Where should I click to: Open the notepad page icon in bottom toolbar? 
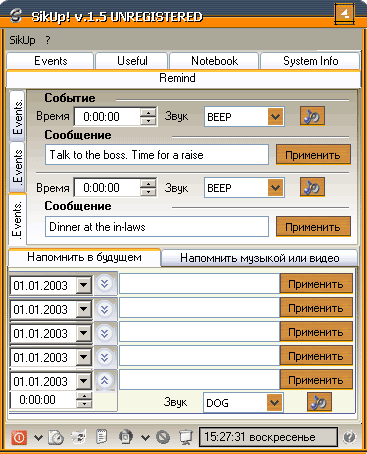tap(101, 437)
